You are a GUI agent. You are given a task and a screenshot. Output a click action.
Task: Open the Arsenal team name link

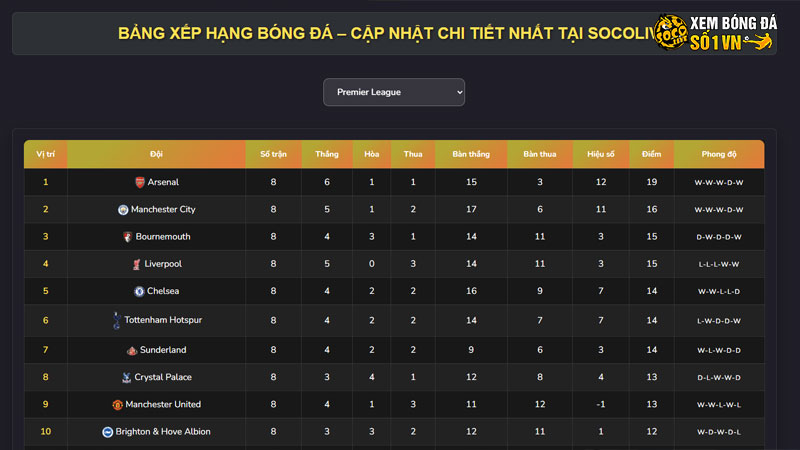click(x=163, y=183)
